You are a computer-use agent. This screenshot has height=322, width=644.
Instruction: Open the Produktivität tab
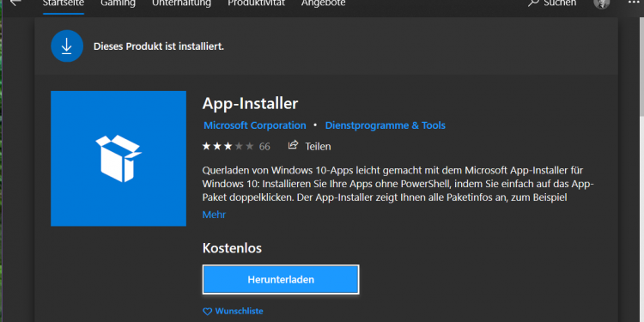point(256,3)
